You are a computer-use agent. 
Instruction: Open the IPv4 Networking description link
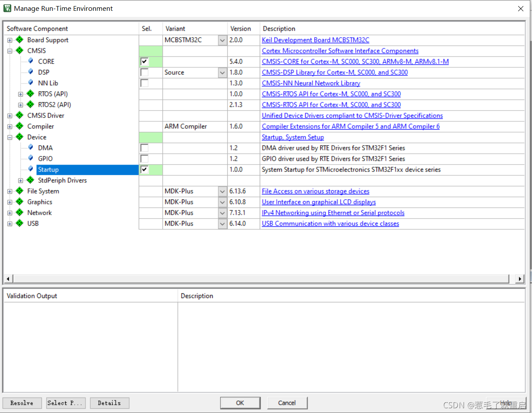pyautogui.click(x=333, y=213)
